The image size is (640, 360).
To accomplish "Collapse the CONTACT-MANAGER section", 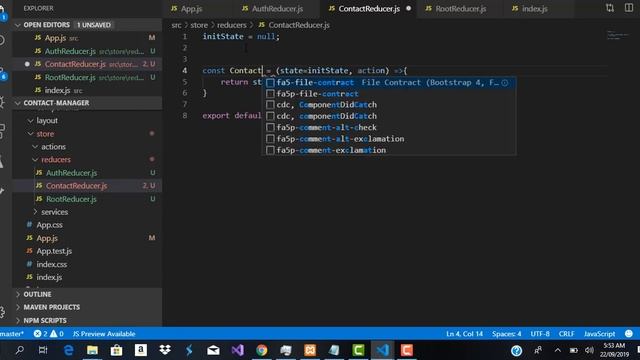I will pos(18,103).
